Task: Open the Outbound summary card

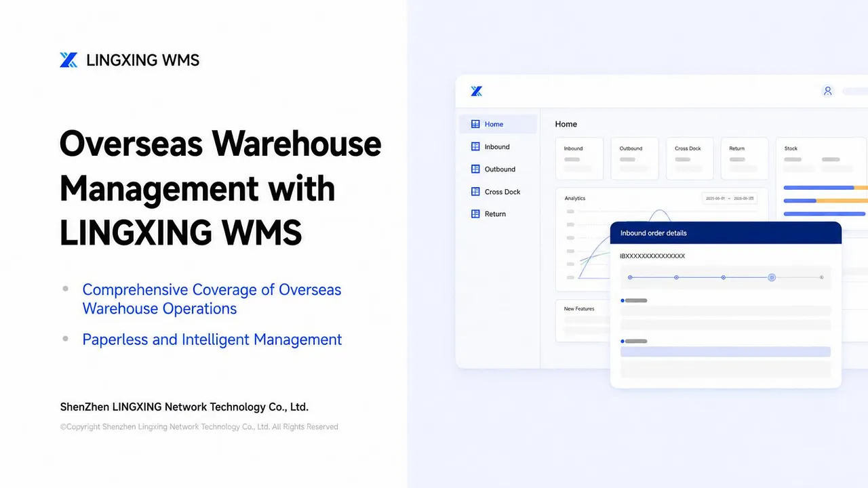Action: (635, 159)
